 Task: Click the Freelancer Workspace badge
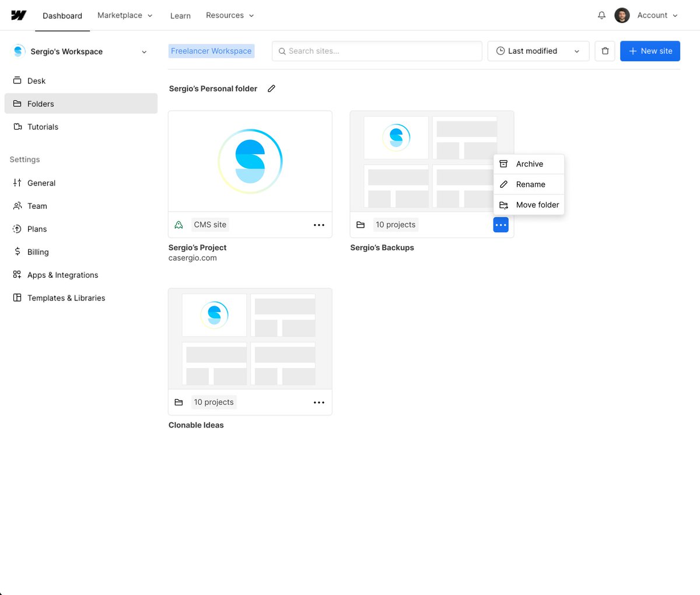pyautogui.click(x=211, y=51)
